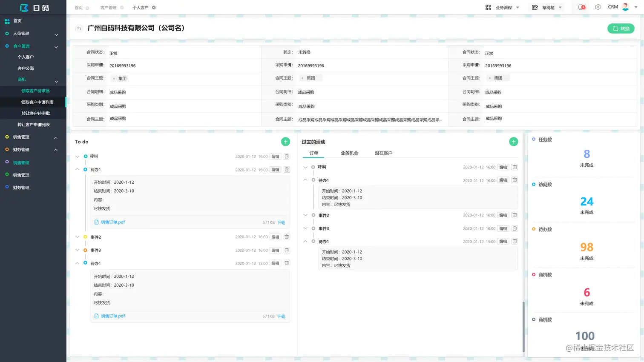Click the 业务流程 grid icon in the header
Viewport: 644px width, 362px height.
click(488, 8)
